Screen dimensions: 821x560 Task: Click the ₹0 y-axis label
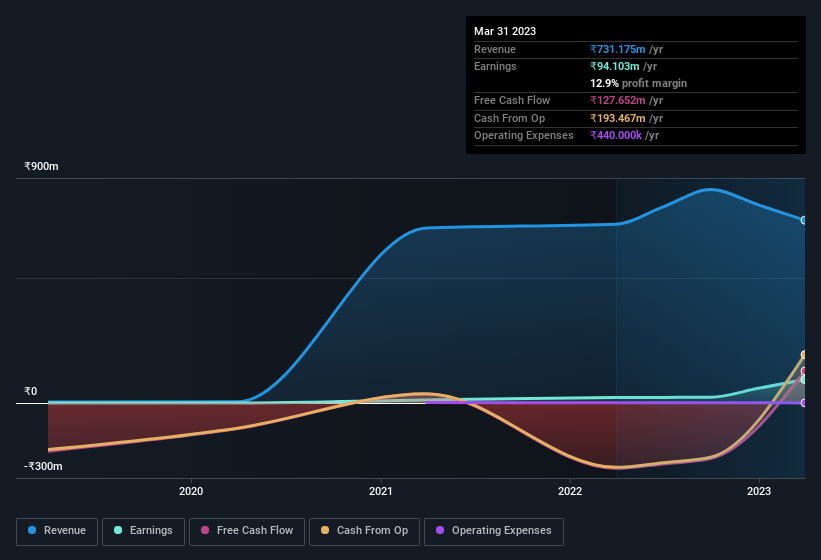pyautogui.click(x=30, y=391)
